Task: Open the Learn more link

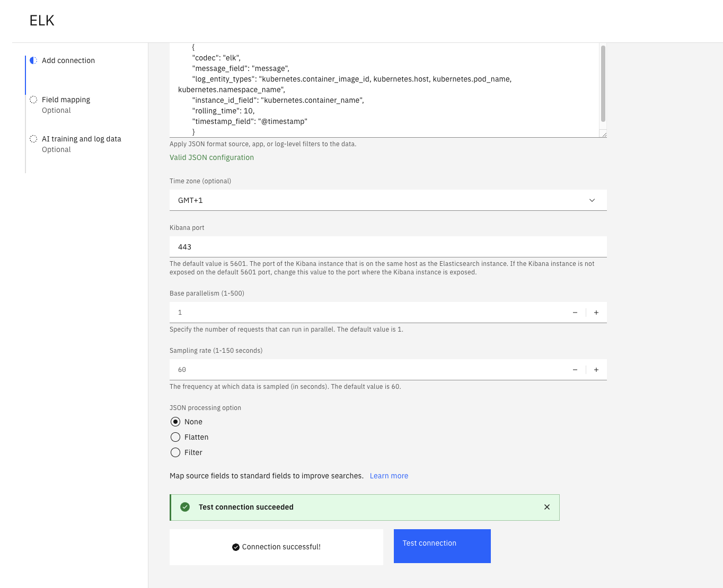Action: coord(389,476)
